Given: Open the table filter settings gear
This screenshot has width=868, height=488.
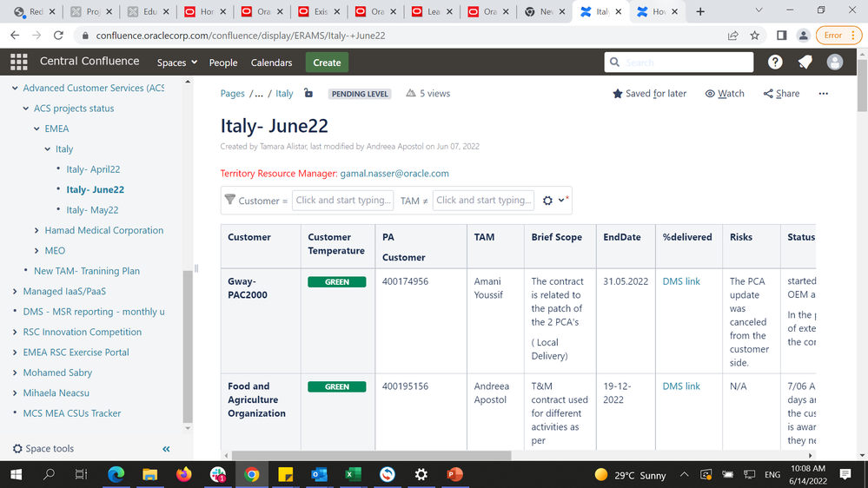Looking at the screenshot, I should (547, 201).
